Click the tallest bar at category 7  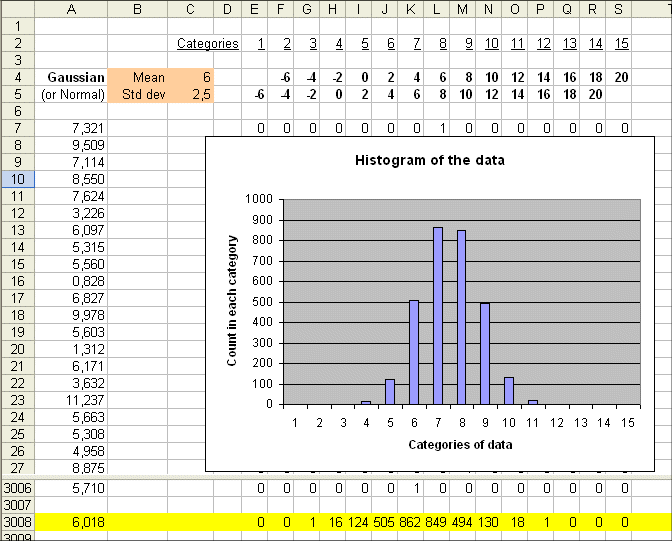coord(438,315)
